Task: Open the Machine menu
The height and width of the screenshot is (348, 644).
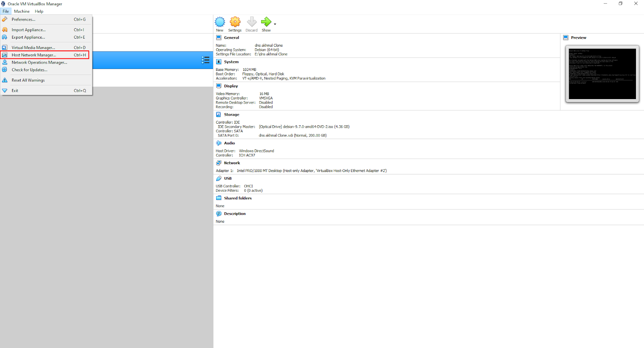Action: point(22,11)
